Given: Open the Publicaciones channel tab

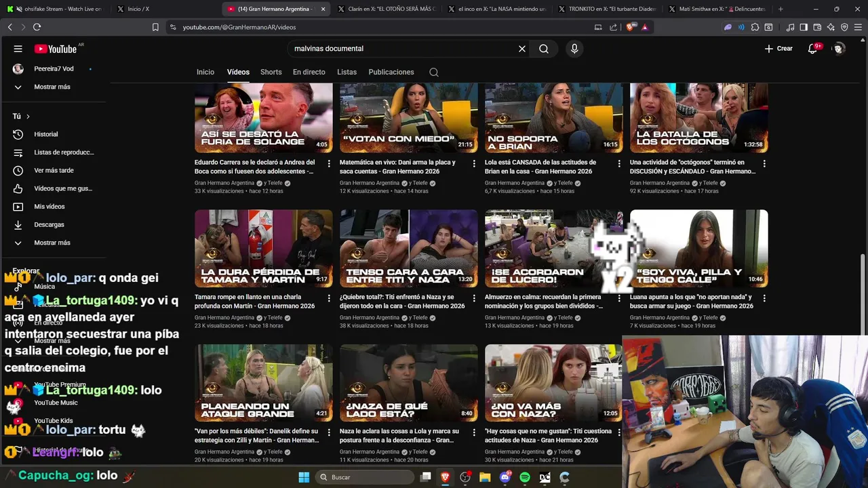Looking at the screenshot, I should (391, 73).
